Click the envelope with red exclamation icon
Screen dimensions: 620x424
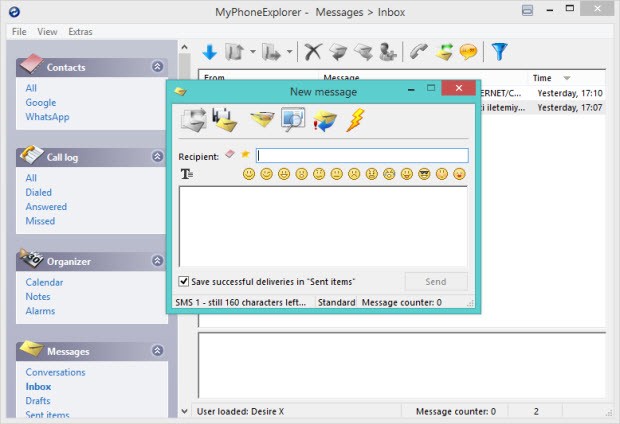click(325, 121)
